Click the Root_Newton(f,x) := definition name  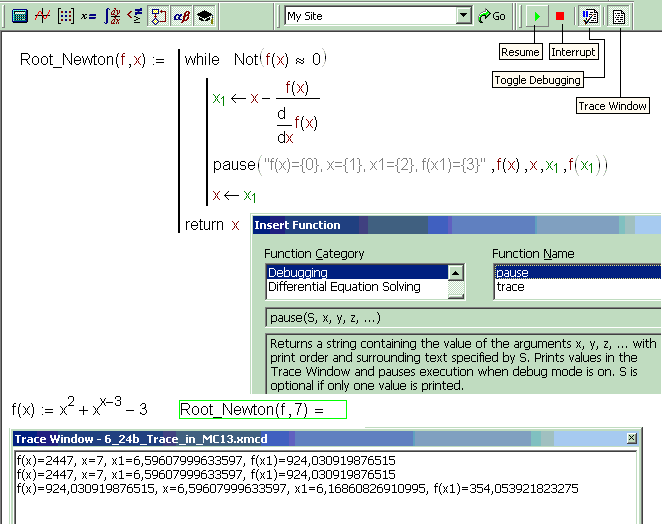pyautogui.click(x=92, y=60)
